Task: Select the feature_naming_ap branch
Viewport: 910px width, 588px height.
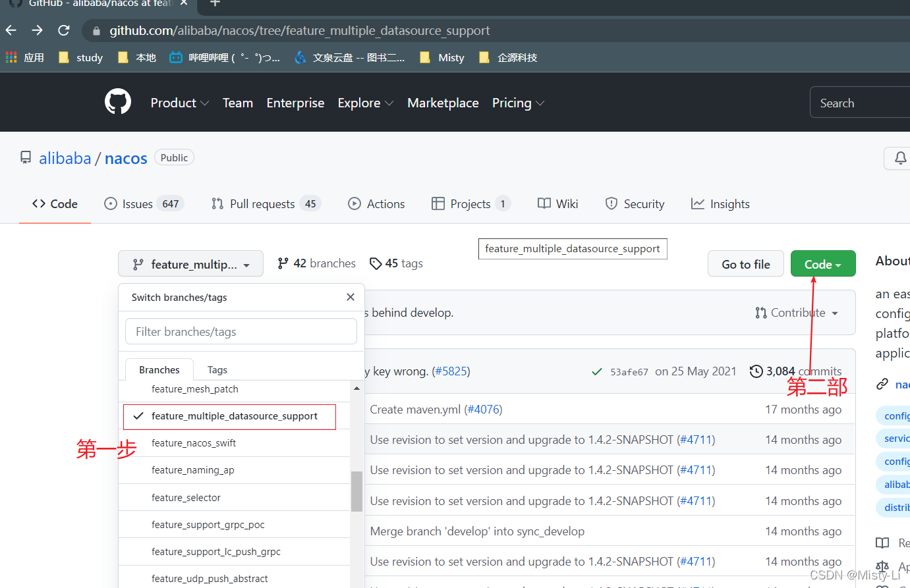Action: (x=234, y=470)
